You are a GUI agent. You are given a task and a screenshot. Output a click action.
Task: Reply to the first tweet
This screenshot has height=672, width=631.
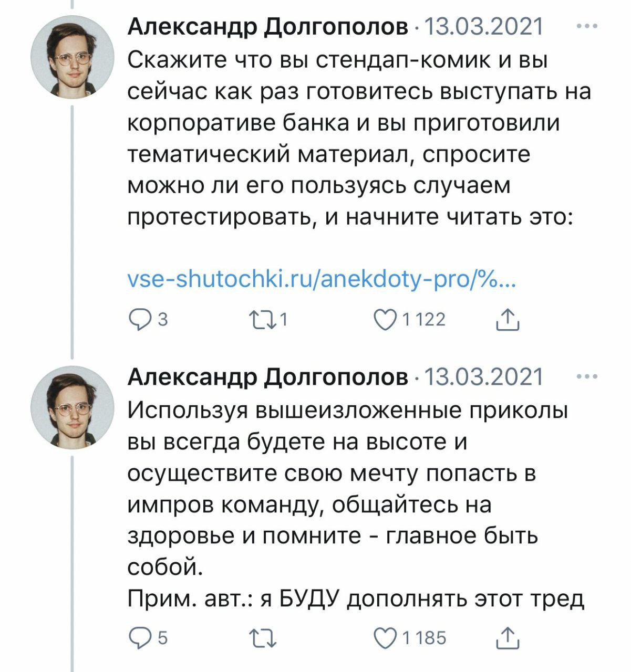click(x=139, y=320)
